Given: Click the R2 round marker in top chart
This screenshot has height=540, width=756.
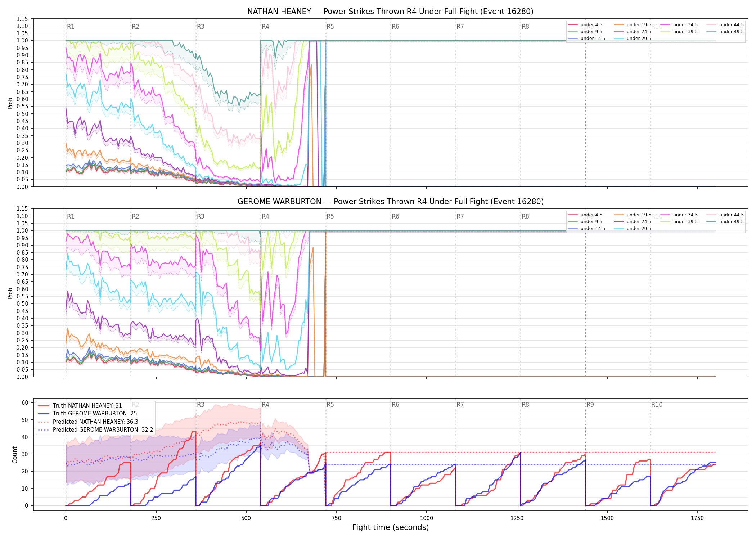Looking at the screenshot, I should (x=135, y=27).
